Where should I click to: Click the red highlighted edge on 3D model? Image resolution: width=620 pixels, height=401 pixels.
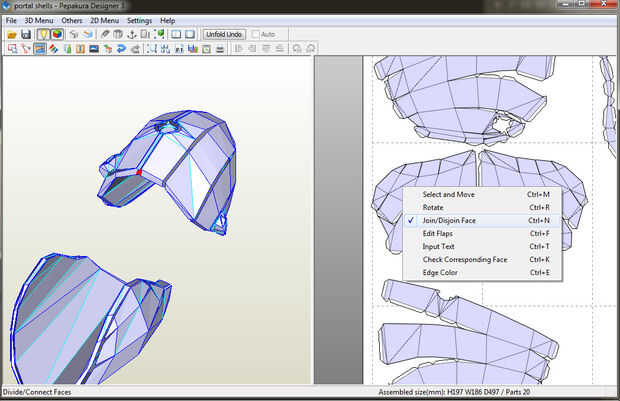tap(140, 173)
